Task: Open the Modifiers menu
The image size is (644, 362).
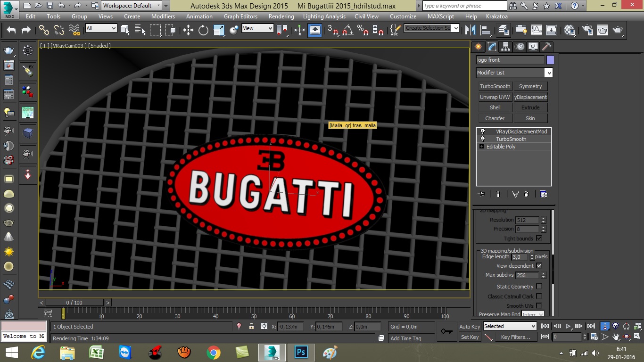Action: [x=163, y=16]
